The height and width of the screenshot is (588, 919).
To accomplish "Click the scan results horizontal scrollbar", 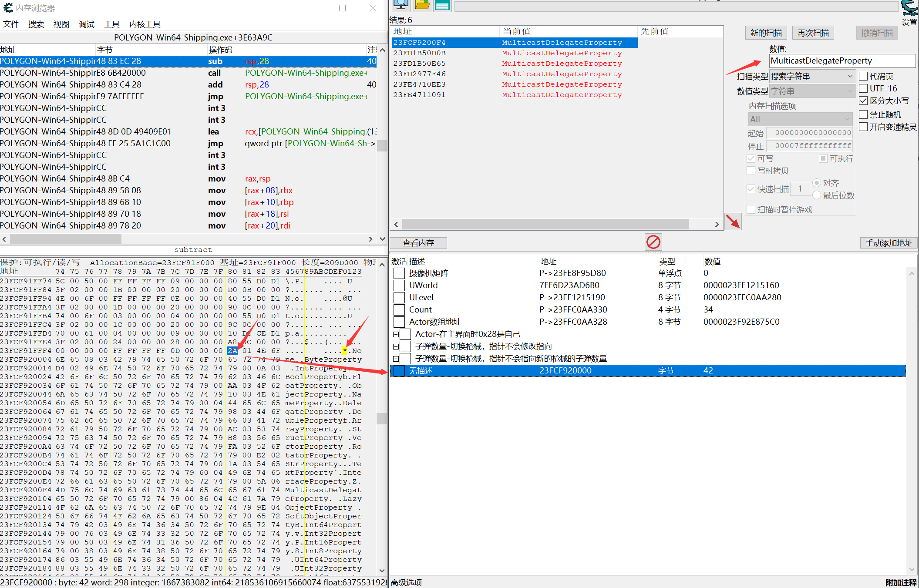I will 545,224.
